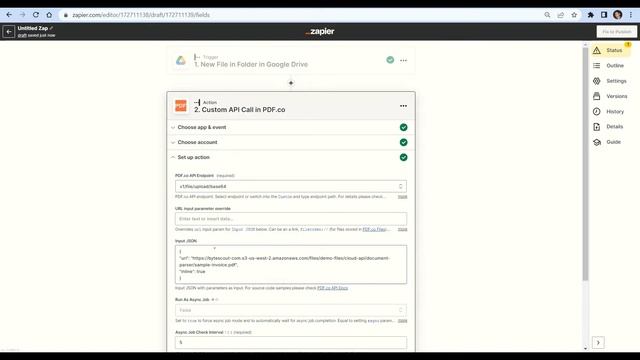Open the PDF.co API Endpoint dropdown
Viewport: 640px width, 360px height.
pyautogui.click(x=291, y=187)
